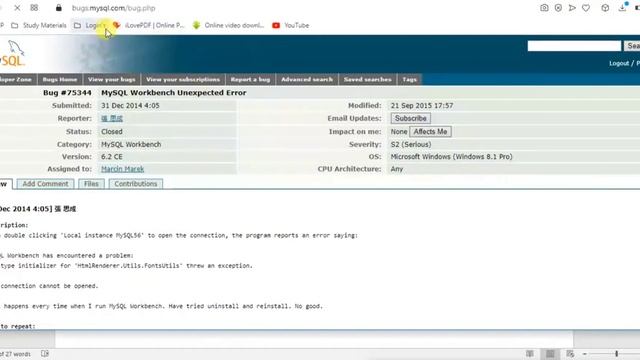Click 'Bug #75344' label

pos(67,93)
